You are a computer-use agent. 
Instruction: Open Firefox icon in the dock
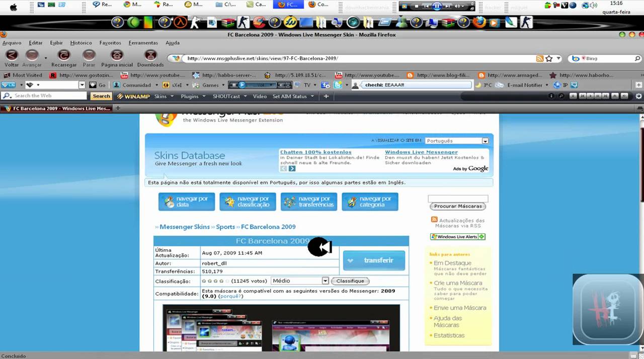pyautogui.click(x=479, y=22)
